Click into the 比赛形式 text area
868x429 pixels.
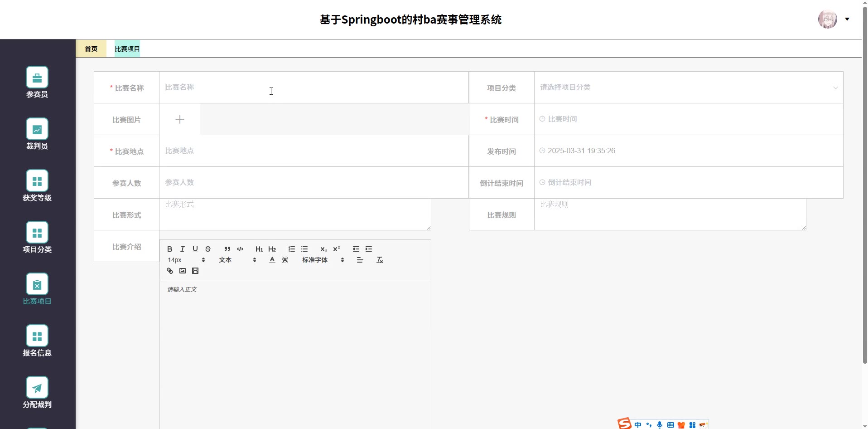click(295, 214)
